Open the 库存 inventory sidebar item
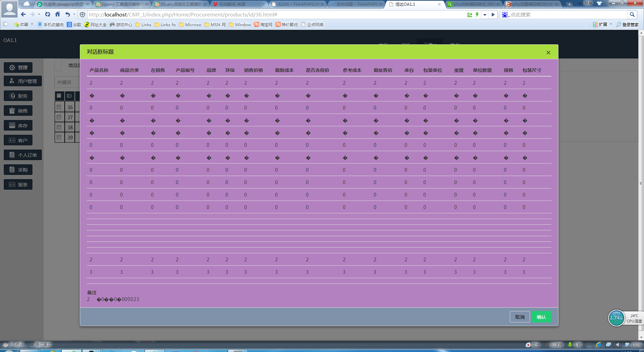Image resolution: width=644 pixels, height=352 pixels. pos(18,125)
